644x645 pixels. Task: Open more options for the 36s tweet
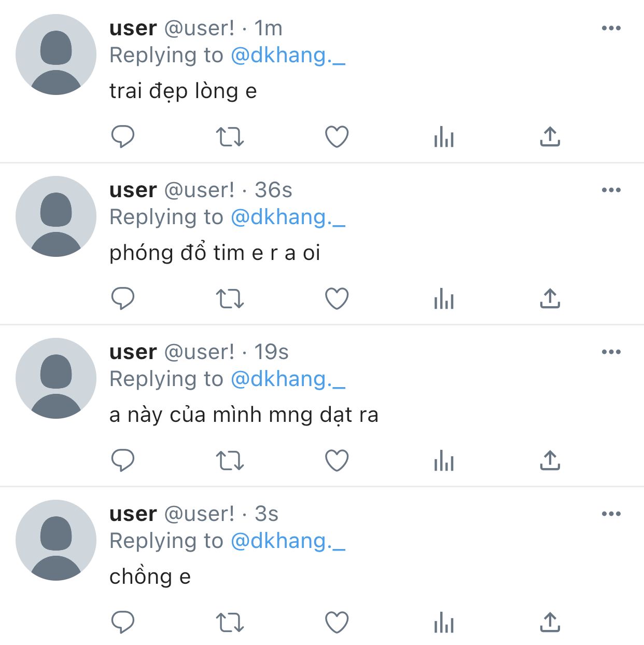coord(611,190)
